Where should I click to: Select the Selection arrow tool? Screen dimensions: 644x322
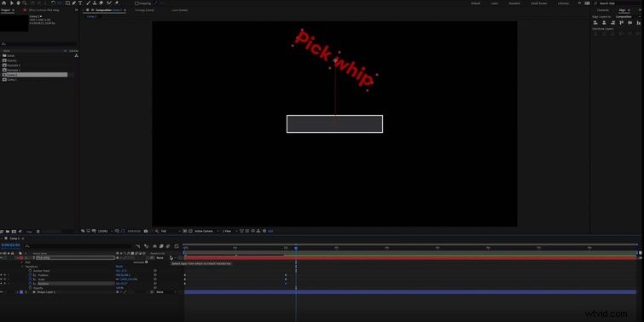[11, 3]
